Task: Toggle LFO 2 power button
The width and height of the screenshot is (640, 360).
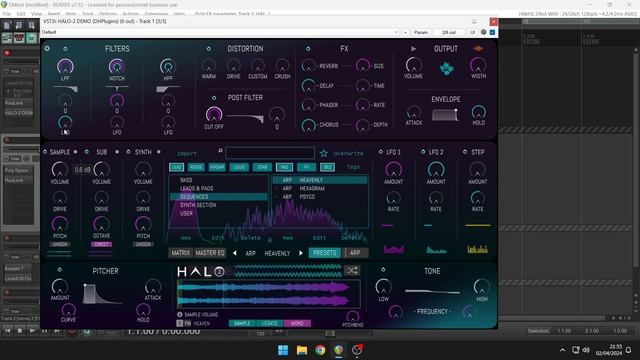Action: coord(423,152)
